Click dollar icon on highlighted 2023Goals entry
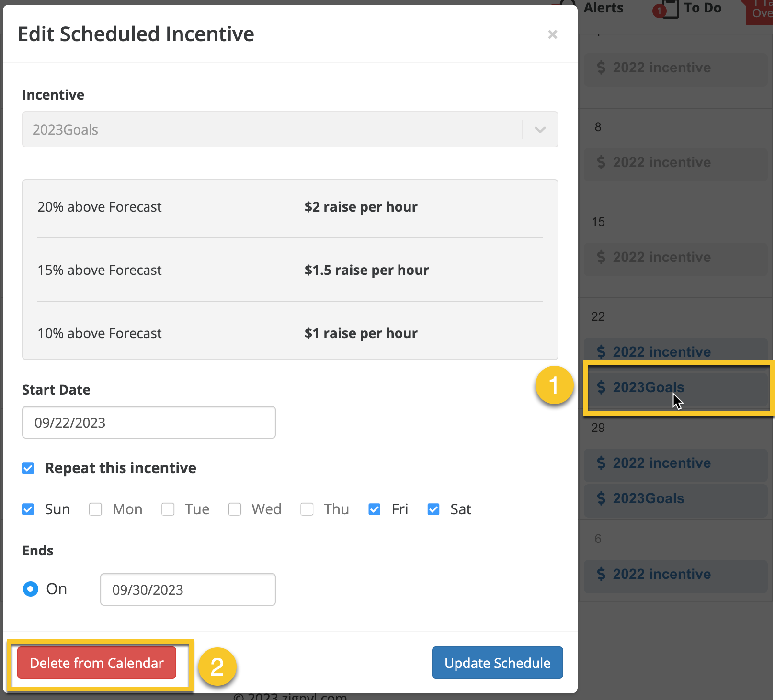 (601, 387)
